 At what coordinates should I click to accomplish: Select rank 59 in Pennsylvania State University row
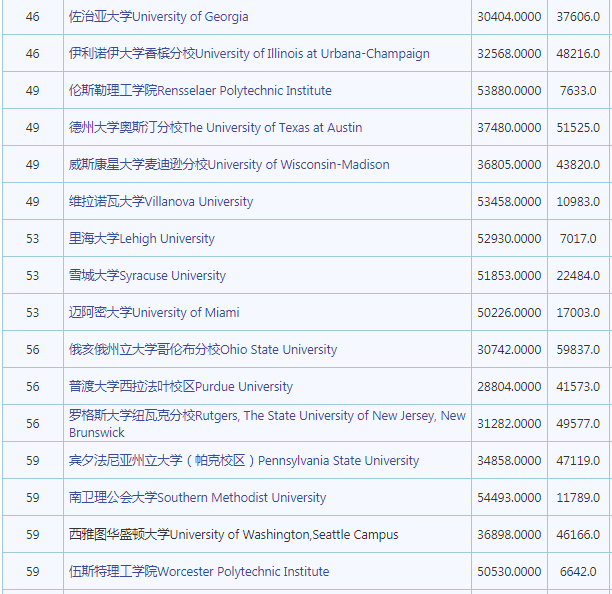(x=33, y=461)
